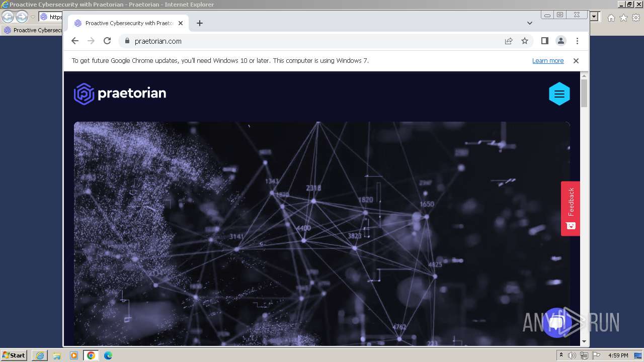This screenshot has height=362, width=644.
Task: Bookmark this tab with the star
Action: 525,41
